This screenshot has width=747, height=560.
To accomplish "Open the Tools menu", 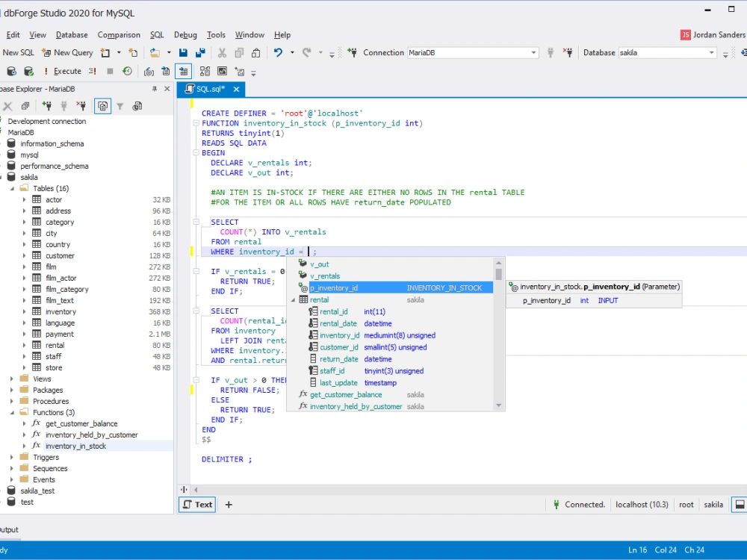I will tap(217, 35).
